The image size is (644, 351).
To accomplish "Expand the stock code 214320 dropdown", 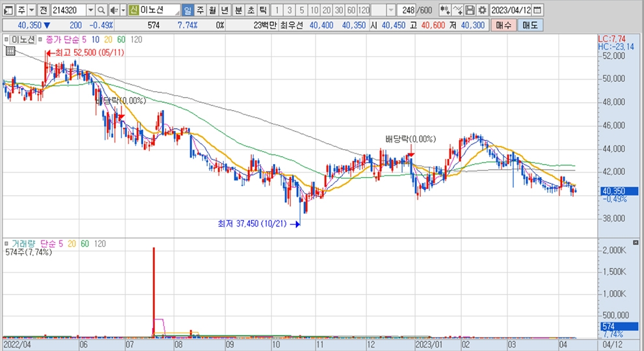I will tap(90, 10).
